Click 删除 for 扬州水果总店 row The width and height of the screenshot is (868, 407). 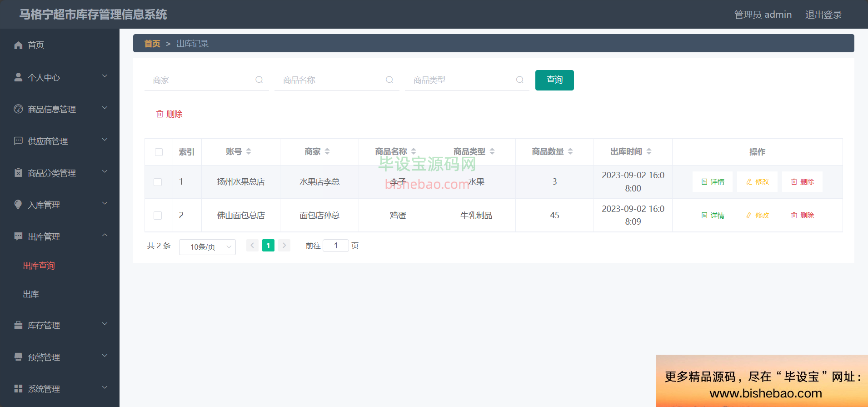pyautogui.click(x=802, y=182)
